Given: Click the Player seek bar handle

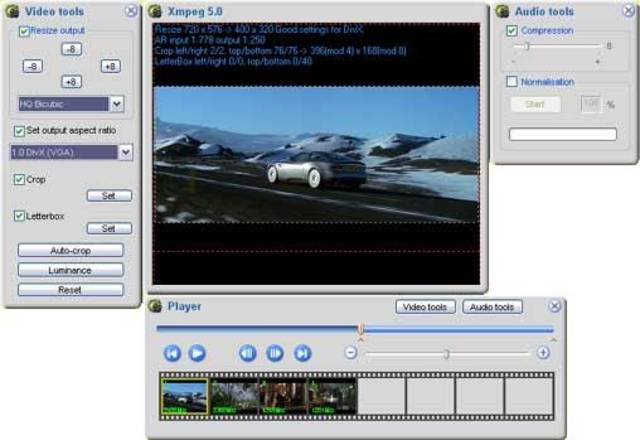Looking at the screenshot, I should (x=361, y=328).
